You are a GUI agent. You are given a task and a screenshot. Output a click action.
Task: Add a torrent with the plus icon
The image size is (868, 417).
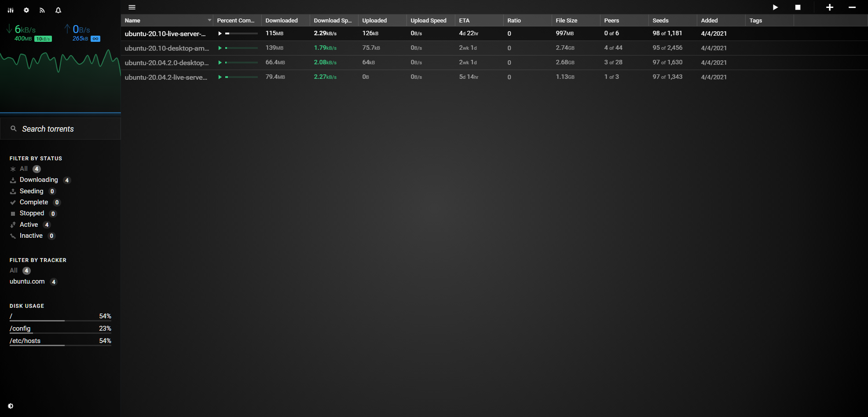[829, 7]
